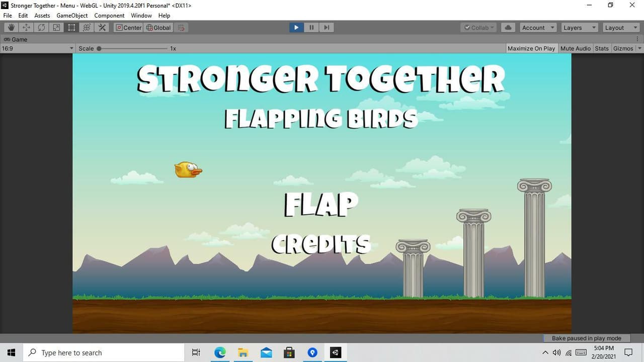
Task: Select the combined Transform tool
Action: pyautogui.click(x=87, y=28)
